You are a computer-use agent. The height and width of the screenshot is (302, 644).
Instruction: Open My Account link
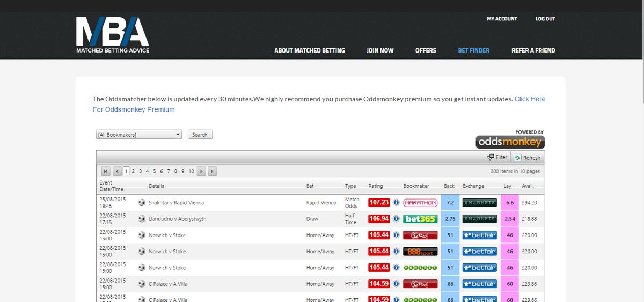pyautogui.click(x=502, y=19)
